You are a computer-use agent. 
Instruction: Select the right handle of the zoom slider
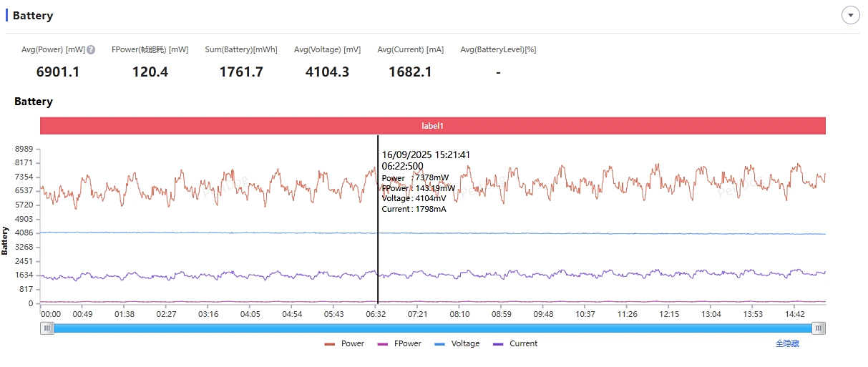[819, 328]
